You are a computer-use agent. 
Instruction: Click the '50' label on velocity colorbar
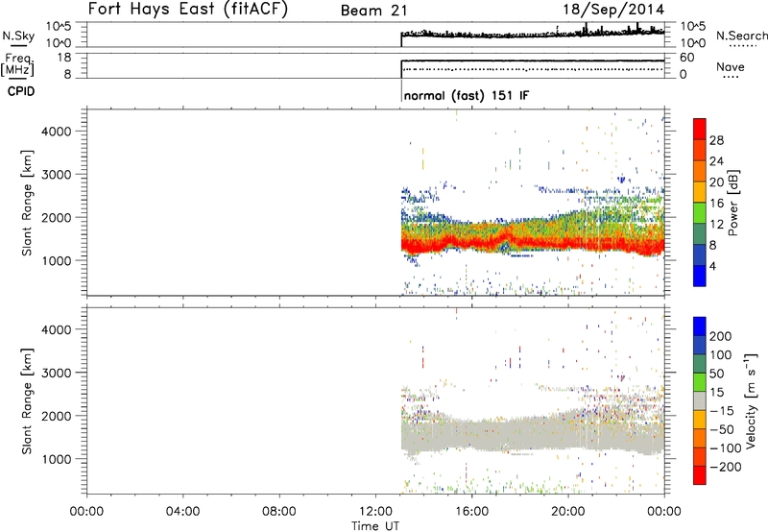point(716,374)
